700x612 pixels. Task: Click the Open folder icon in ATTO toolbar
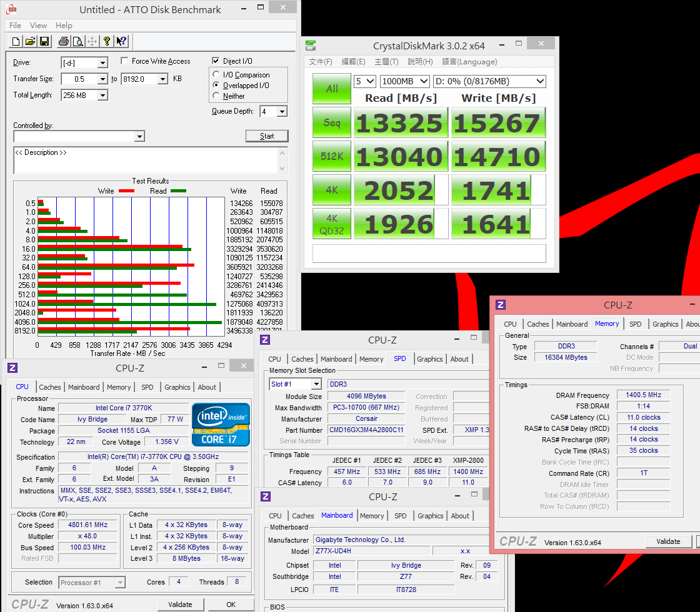click(30, 41)
